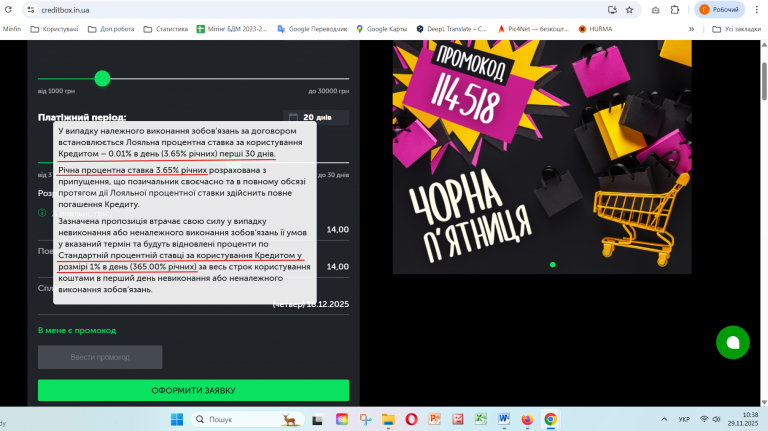Click the green carousel dot under banner
This screenshot has width=768, height=431.
tap(552, 264)
